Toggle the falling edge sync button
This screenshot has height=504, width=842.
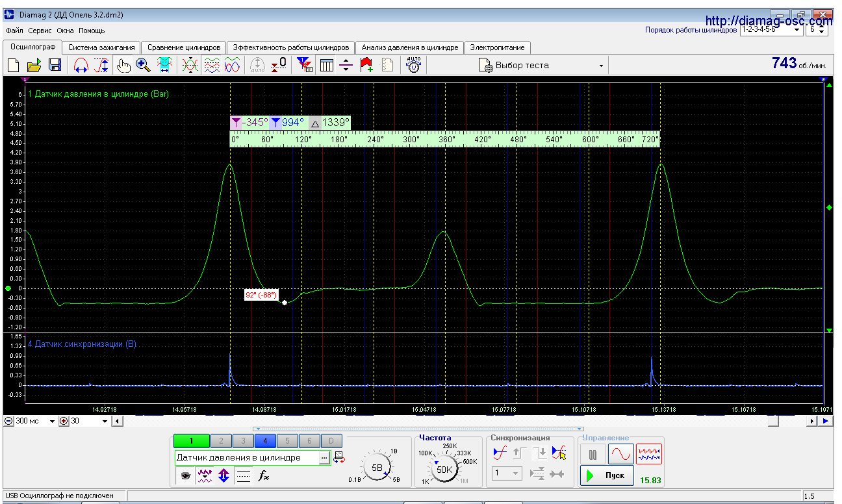click(x=539, y=453)
